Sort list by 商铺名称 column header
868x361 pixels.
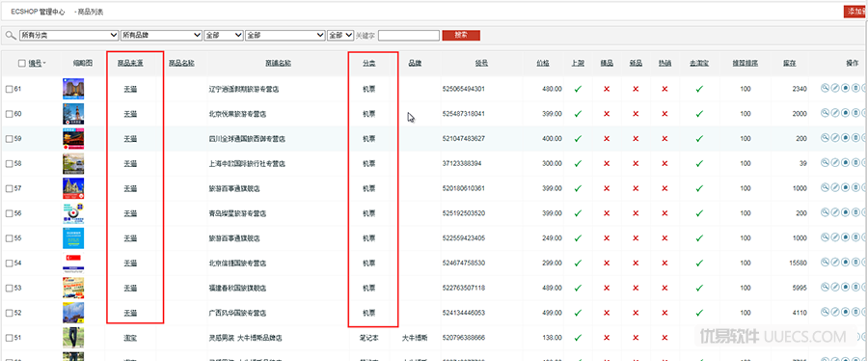point(279,64)
